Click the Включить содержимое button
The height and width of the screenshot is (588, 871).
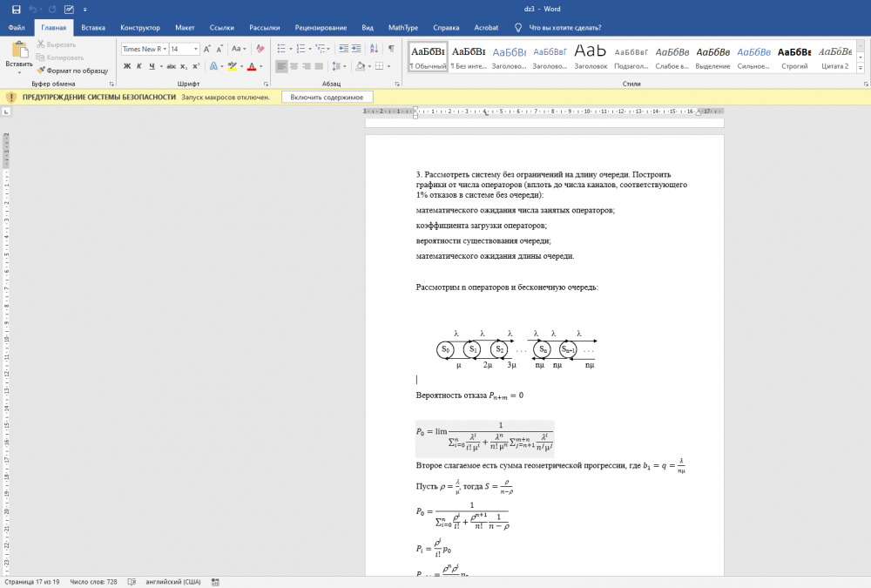327,98
